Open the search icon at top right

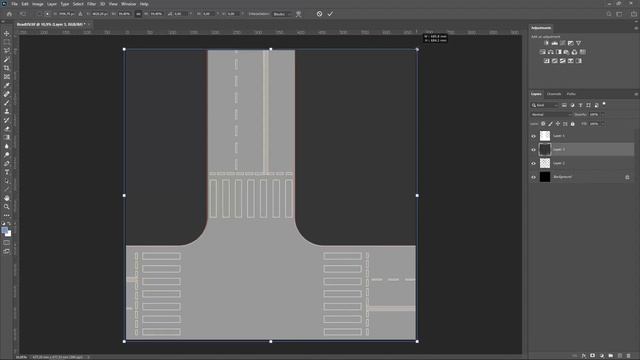click(x=609, y=14)
